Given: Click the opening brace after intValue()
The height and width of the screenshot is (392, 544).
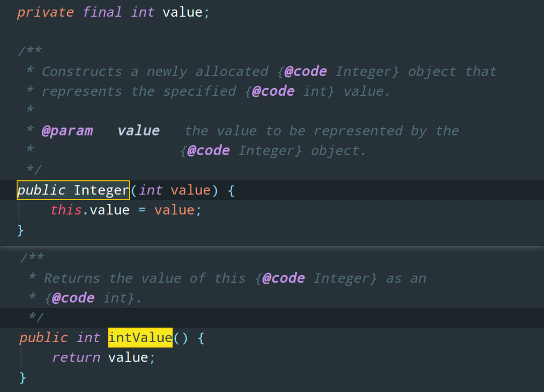Looking at the screenshot, I should pos(201,338).
